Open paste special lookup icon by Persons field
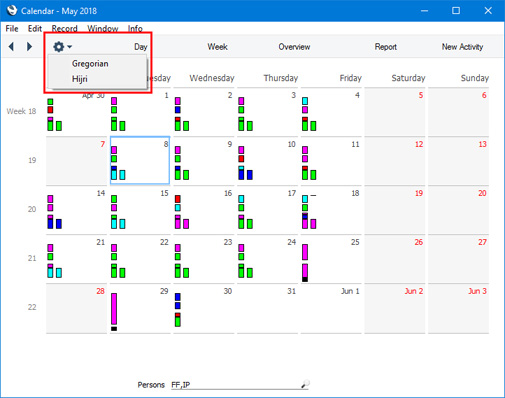This screenshot has width=505, height=398. [305, 384]
